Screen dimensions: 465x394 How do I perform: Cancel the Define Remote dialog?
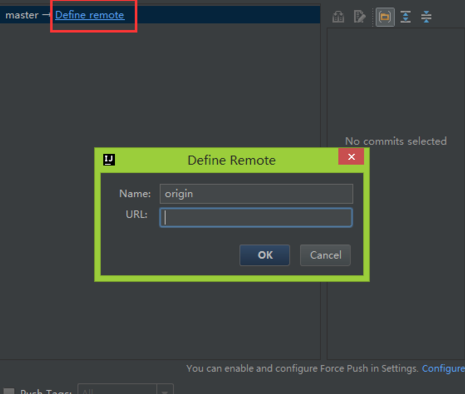tap(325, 255)
